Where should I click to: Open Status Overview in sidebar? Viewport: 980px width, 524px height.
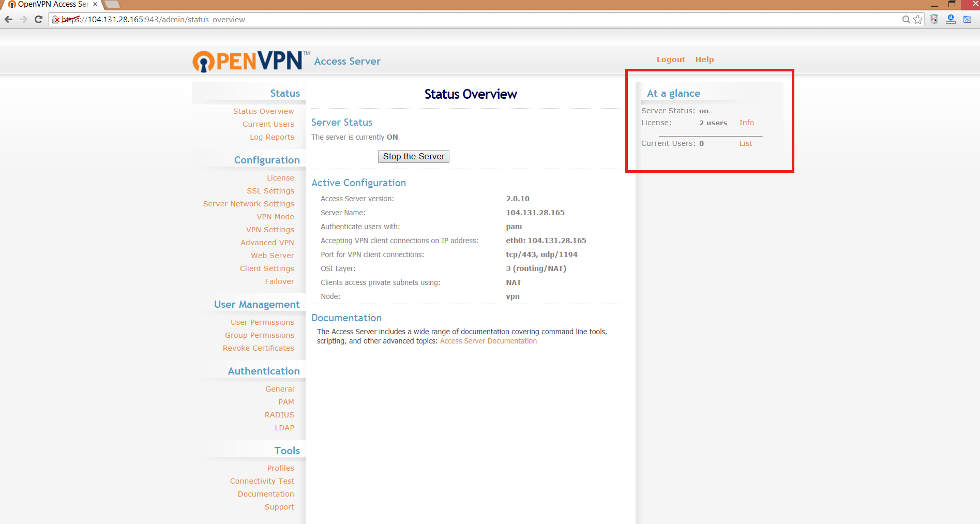(263, 111)
